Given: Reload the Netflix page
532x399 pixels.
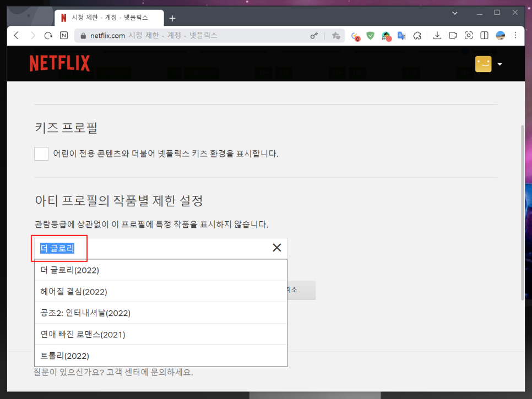Looking at the screenshot, I should 48,35.
